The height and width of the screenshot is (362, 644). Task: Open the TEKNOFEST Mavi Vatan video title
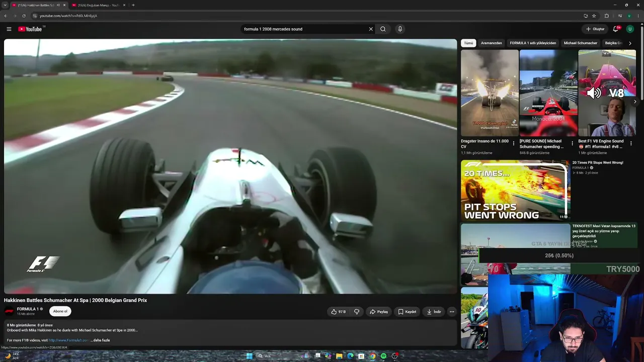[604, 231]
